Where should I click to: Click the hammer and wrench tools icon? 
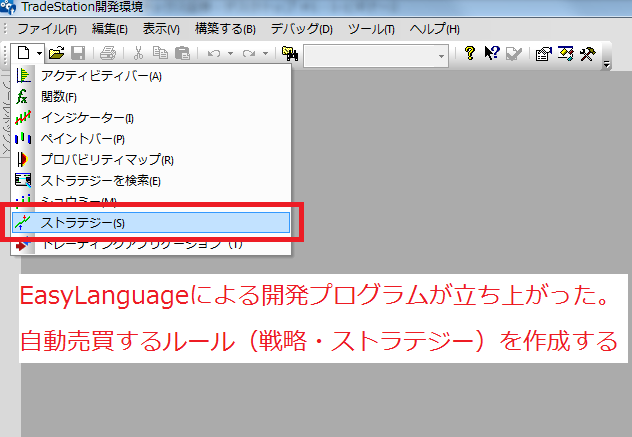pos(588,54)
